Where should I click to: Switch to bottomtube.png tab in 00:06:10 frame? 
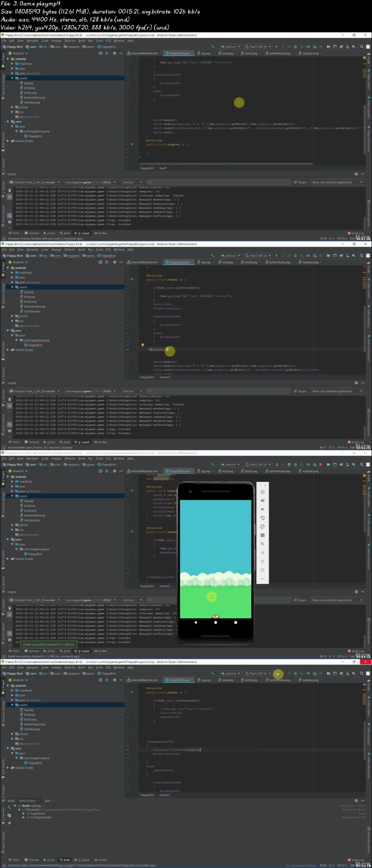click(x=280, y=262)
